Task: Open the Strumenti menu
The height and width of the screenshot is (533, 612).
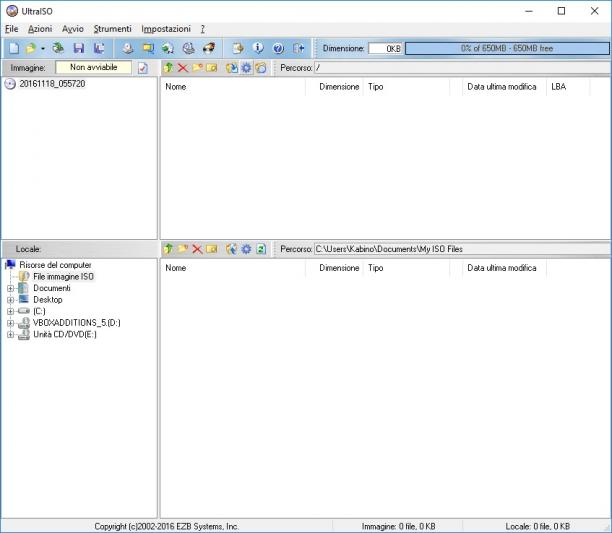Action: pyautogui.click(x=112, y=29)
